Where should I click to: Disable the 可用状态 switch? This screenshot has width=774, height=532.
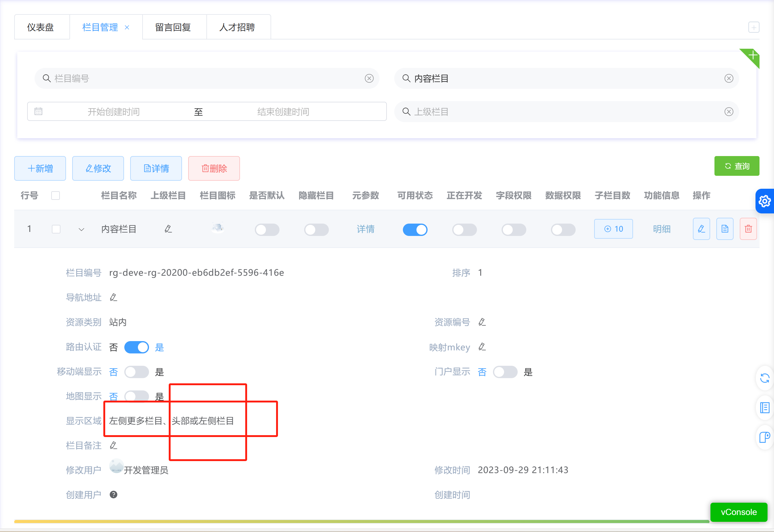[415, 230]
